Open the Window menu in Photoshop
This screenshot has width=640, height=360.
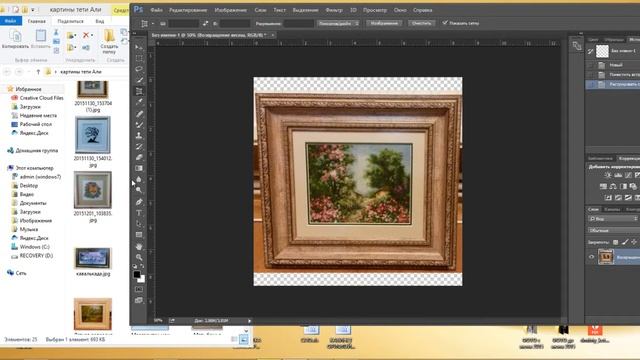click(400, 10)
